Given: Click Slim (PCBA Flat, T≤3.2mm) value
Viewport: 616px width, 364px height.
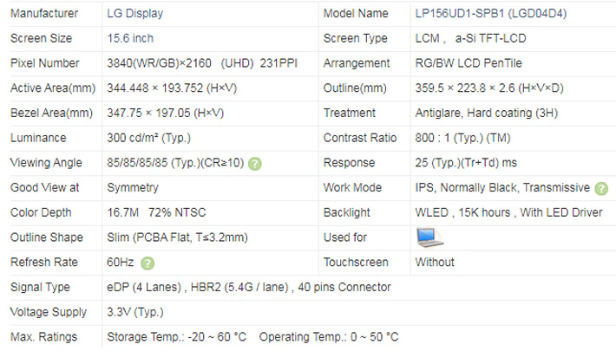Looking at the screenshot, I should pyautogui.click(x=177, y=237).
